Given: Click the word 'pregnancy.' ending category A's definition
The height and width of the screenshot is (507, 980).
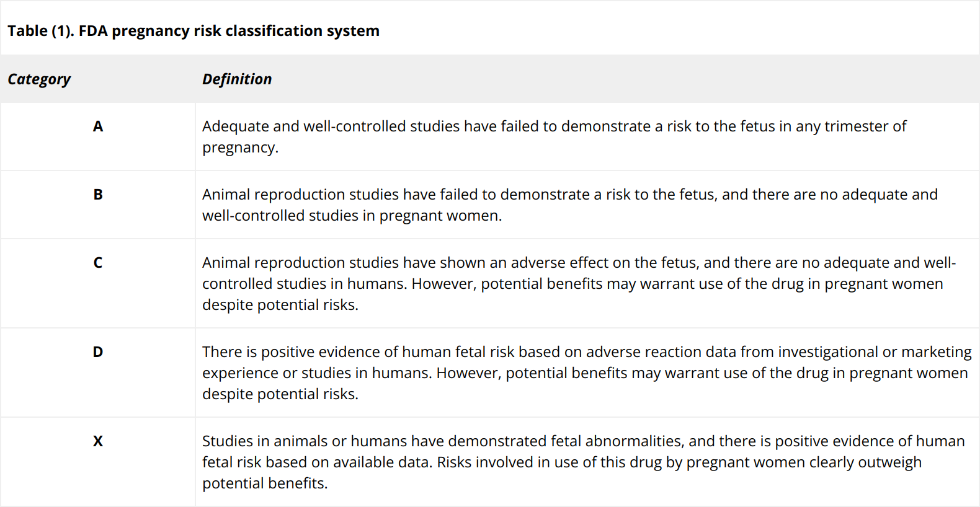Looking at the screenshot, I should pyautogui.click(x=240, y=148).
